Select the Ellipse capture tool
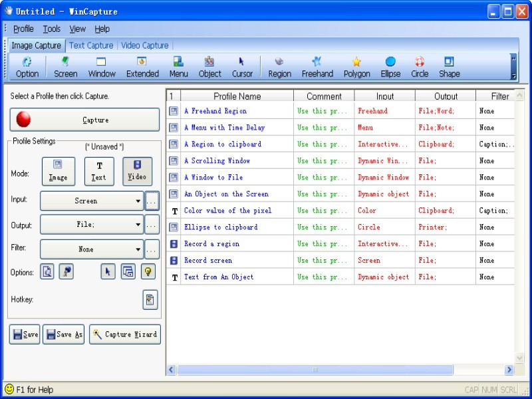The image size is (532, 399). [x=390, y=67]
